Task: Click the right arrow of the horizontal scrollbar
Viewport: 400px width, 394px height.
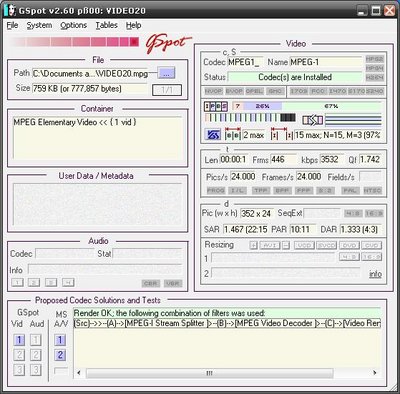Action: pos(375,373)
